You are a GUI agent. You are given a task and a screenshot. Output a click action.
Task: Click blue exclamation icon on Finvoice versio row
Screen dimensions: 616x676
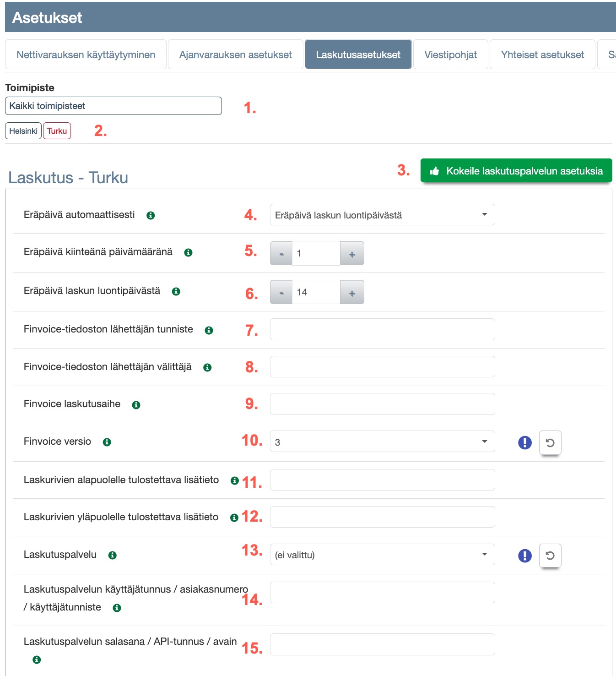(x=525, y=442)
